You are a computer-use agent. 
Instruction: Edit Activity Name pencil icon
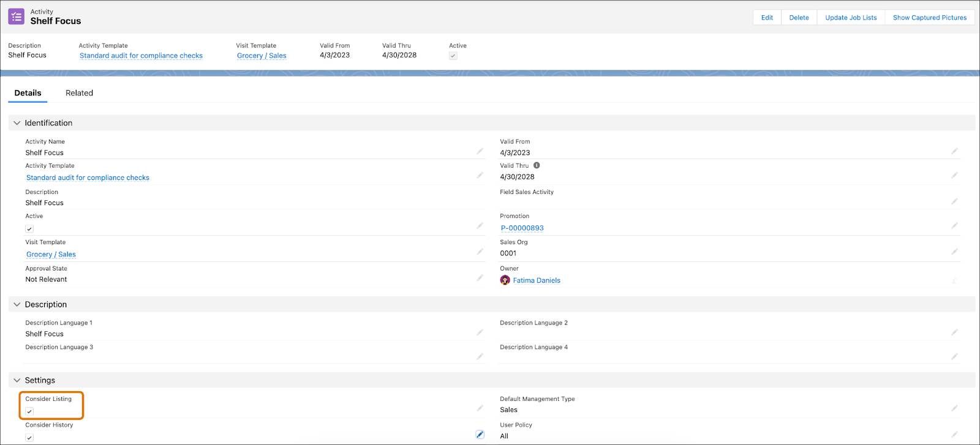[x=480, y=151]
